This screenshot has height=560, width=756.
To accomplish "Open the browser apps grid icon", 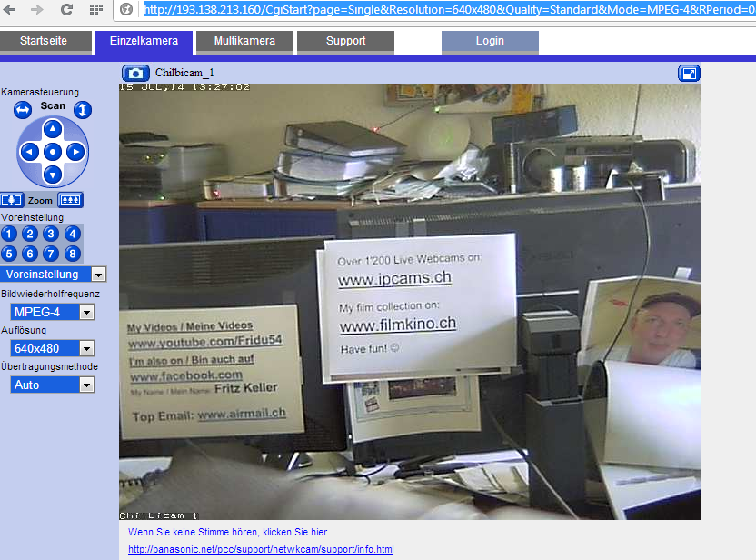I will [96, 10].
